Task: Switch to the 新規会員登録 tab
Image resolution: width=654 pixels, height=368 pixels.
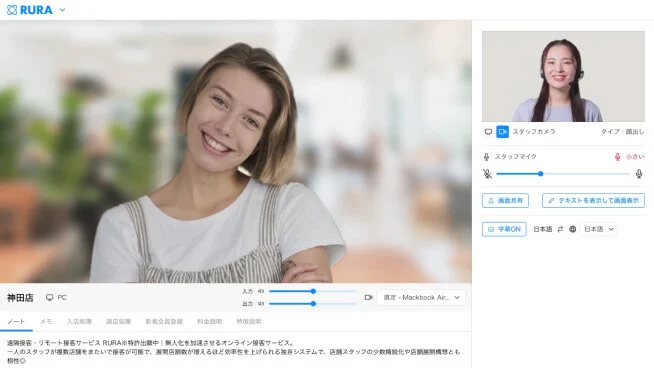Action: click(x=164, y=322)
